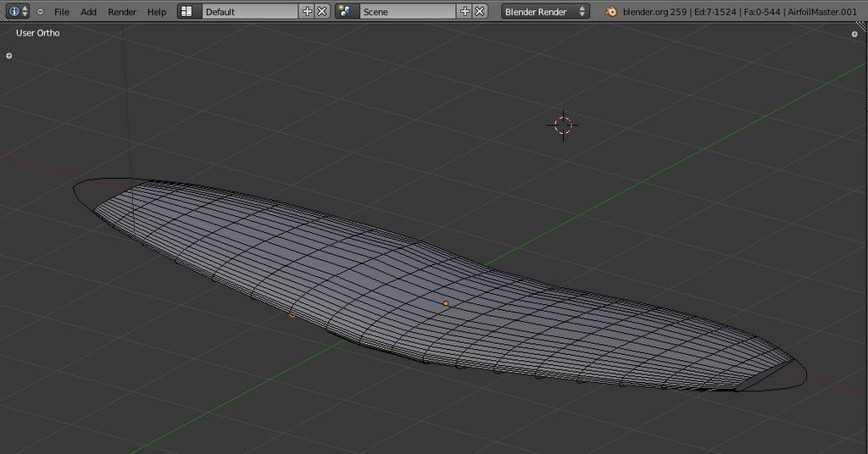Click the Fa:0-544 face count text
Screen dimensions: 868x454
tap(762, 12)
